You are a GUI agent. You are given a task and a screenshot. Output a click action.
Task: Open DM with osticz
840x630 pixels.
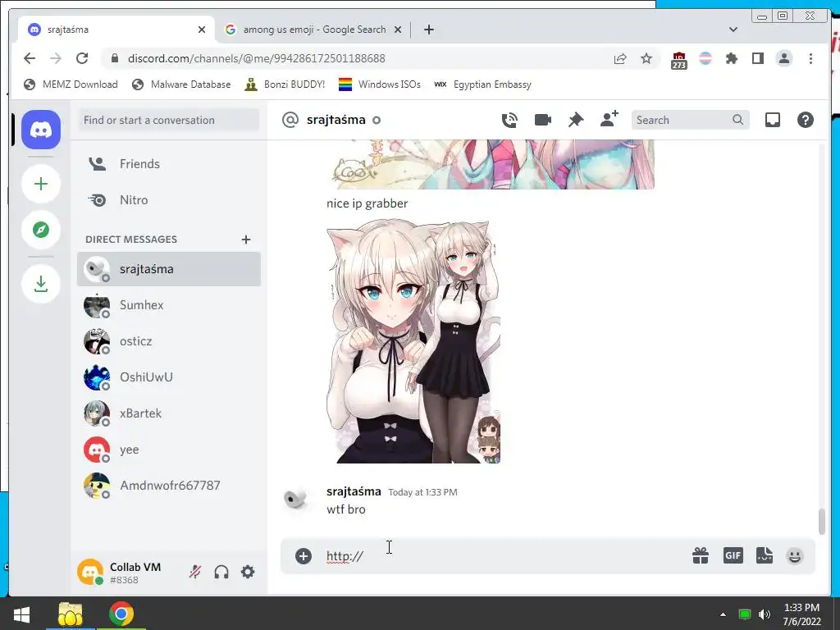(169, 341)
